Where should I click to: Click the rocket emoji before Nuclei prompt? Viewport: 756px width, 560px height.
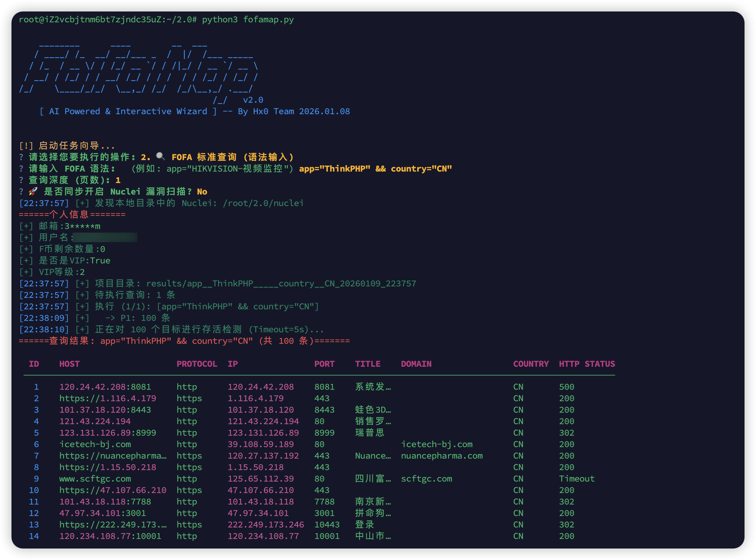[x=33, y=192]
